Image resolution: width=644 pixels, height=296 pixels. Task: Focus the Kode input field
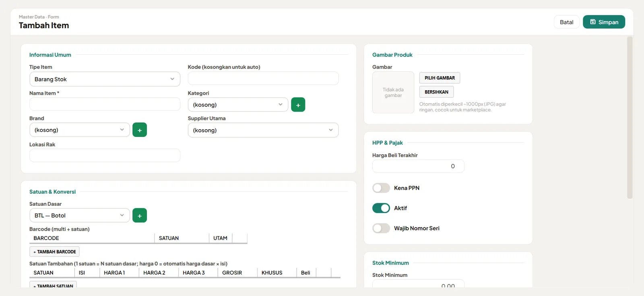pyautogui.click(x=263, y=78)
